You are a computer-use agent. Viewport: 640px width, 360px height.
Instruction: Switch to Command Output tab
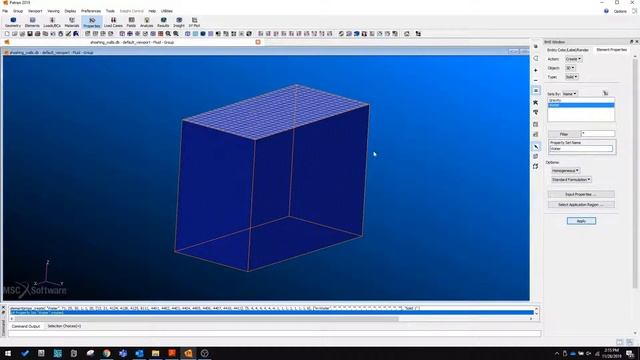[26, 326]
